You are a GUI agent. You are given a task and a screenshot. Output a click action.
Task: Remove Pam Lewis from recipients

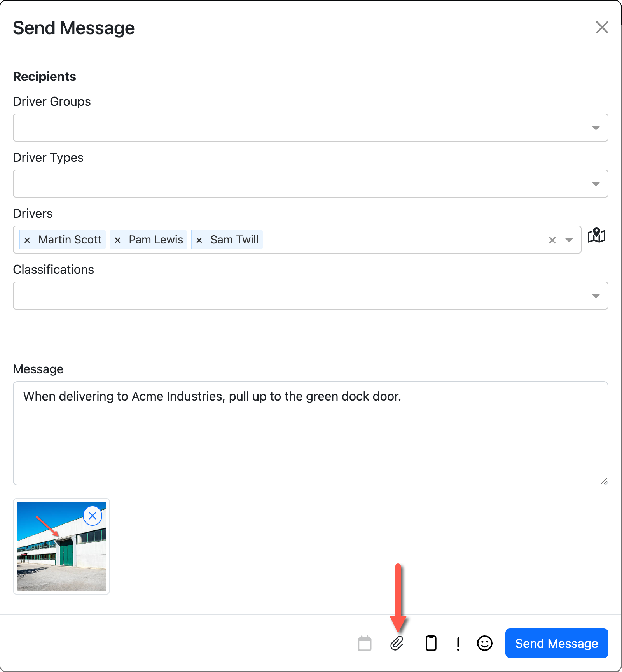(118, 240)
